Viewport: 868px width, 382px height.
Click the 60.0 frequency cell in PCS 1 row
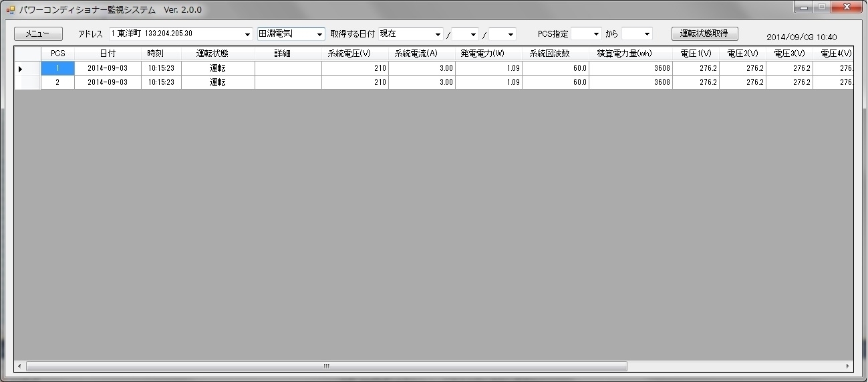(556, 68)
